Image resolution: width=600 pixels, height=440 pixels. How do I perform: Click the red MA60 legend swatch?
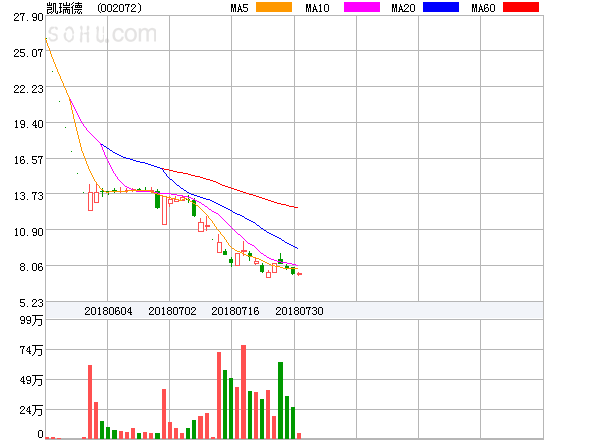[521, 7]
